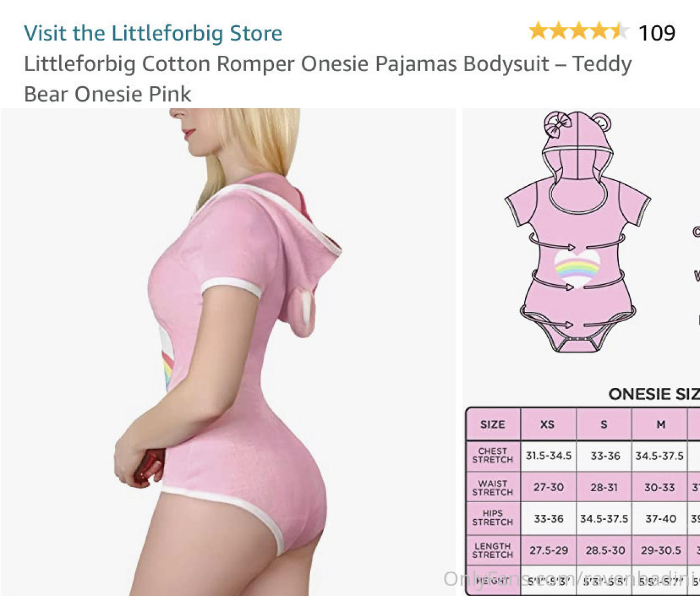The width and height of the screenshot is (700, 596).
Task: Click the HIPS STRETCH row label
Action: click(492, 518)
